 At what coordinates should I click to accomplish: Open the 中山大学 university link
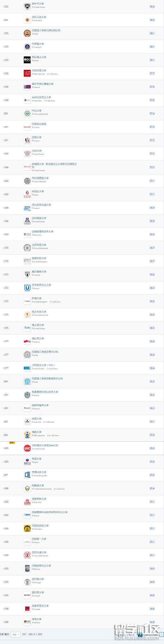tap(37, 111)
